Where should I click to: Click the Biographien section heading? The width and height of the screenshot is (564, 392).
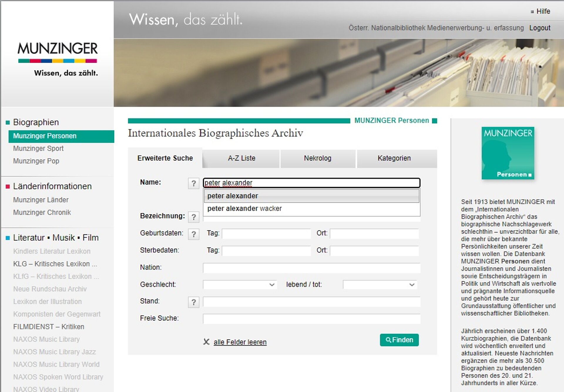pos(36,122)
